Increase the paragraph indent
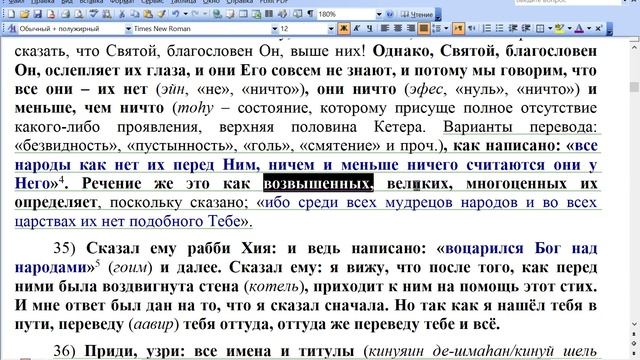The image size is (640, 360). (526, 28)
